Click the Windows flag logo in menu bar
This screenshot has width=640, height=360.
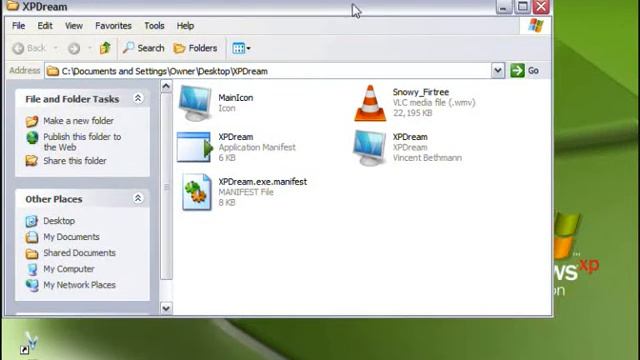coord(536,25)
